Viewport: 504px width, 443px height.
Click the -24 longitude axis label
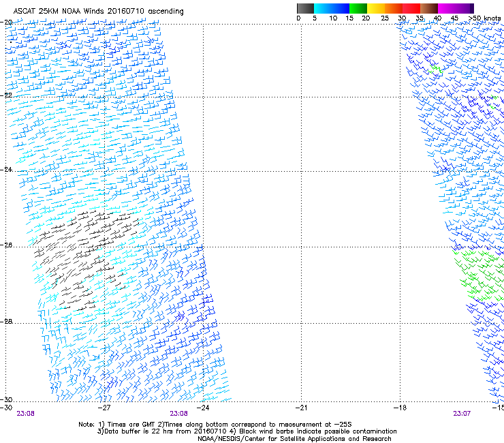point(203,408)
